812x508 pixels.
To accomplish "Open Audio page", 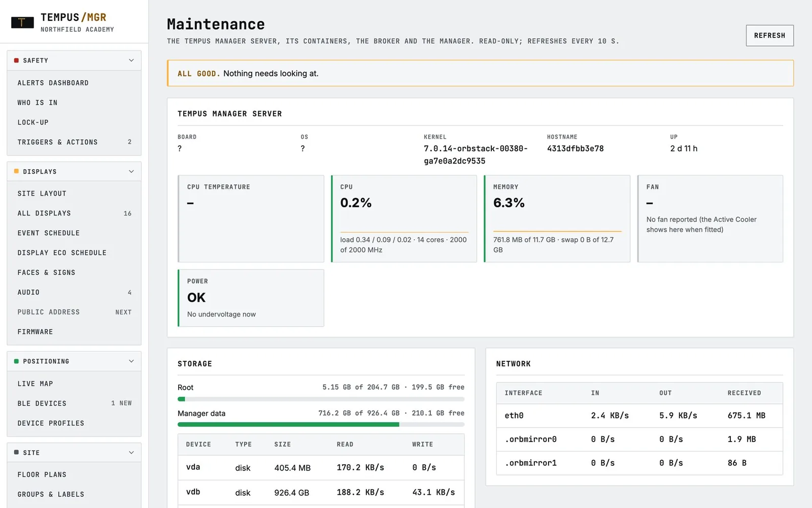I will 74,293.
